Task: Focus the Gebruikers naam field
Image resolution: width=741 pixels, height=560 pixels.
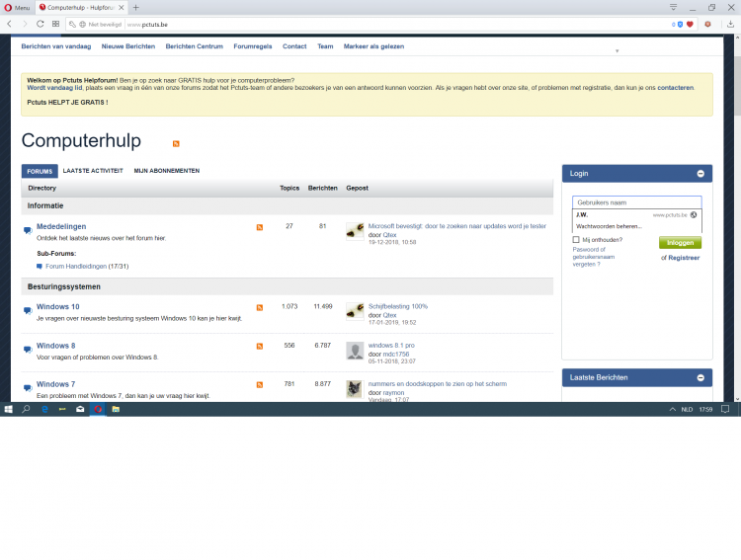Action: (x=636, y=202)
